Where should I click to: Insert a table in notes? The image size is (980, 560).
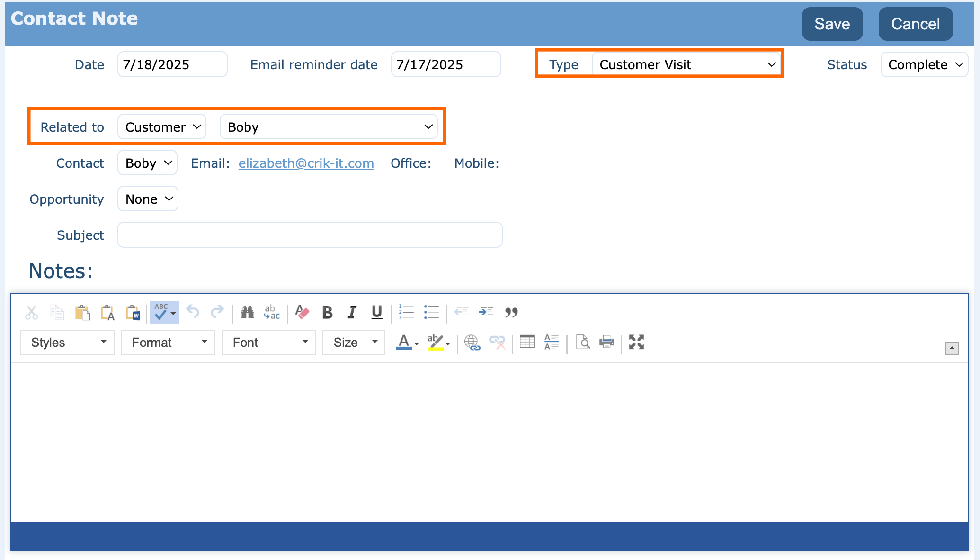pyautogui.click(x=527, y=342)
